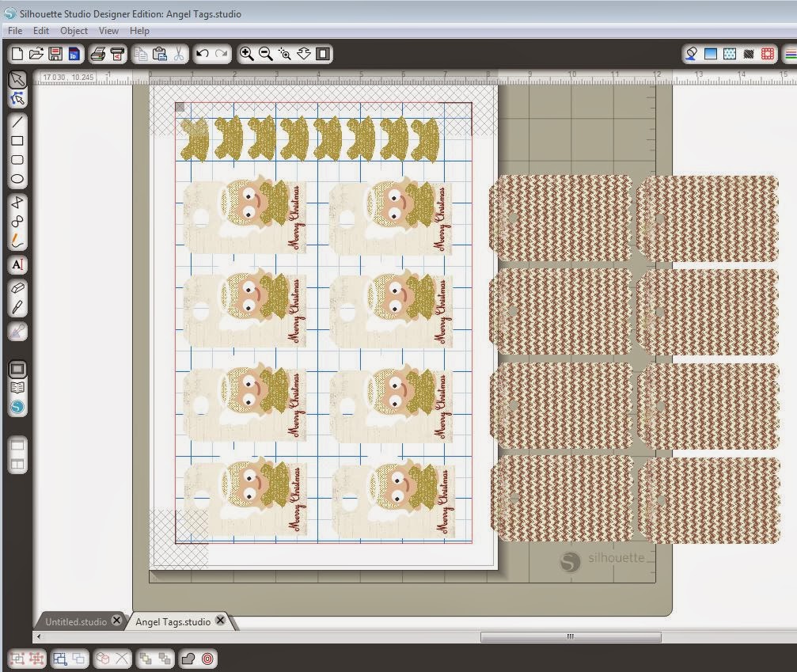
Task: Select all objects icon
Action: tap(60, 659)
